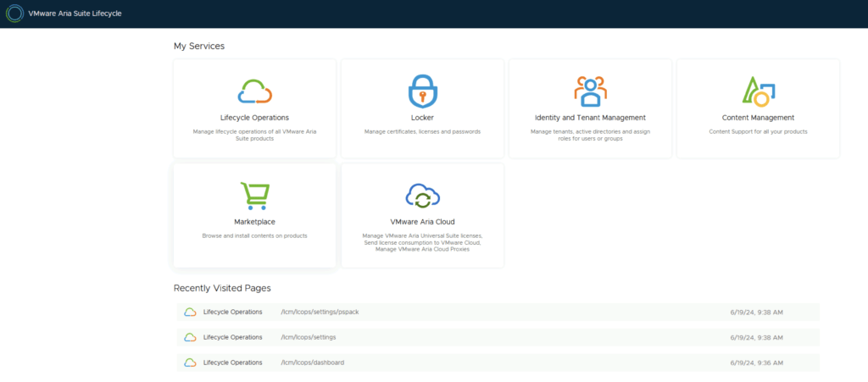The width and height of the screenshot is (868, 382).
Task: Click the Lifecycle Operations cloud icon
Action: pyautogui.click(x=254, y=90)
